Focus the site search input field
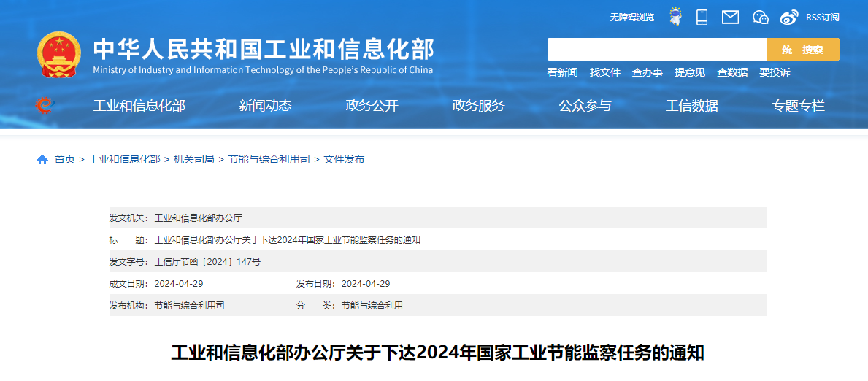Screen dimensions: 868x381 tap(656, 50)
